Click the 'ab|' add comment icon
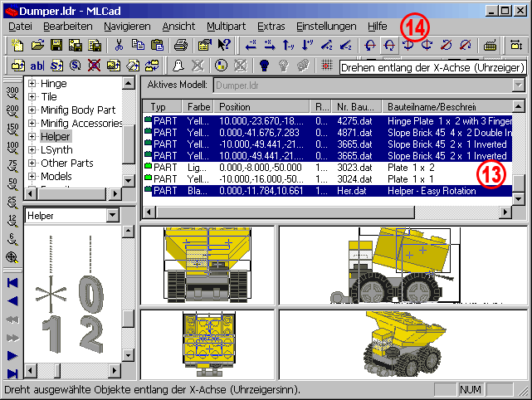The width and height of the screenshot is (532, 400). (x=37, y=66)
